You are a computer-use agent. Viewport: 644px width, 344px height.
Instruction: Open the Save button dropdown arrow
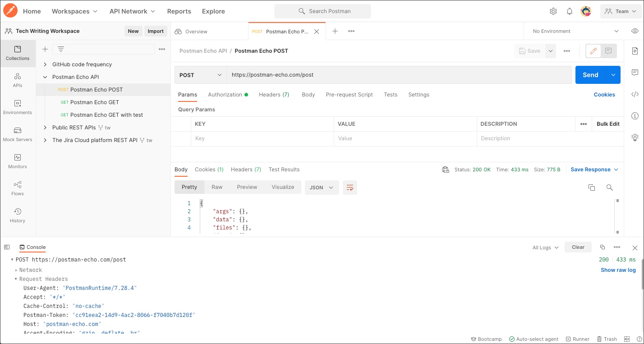[x=551, y=51]
